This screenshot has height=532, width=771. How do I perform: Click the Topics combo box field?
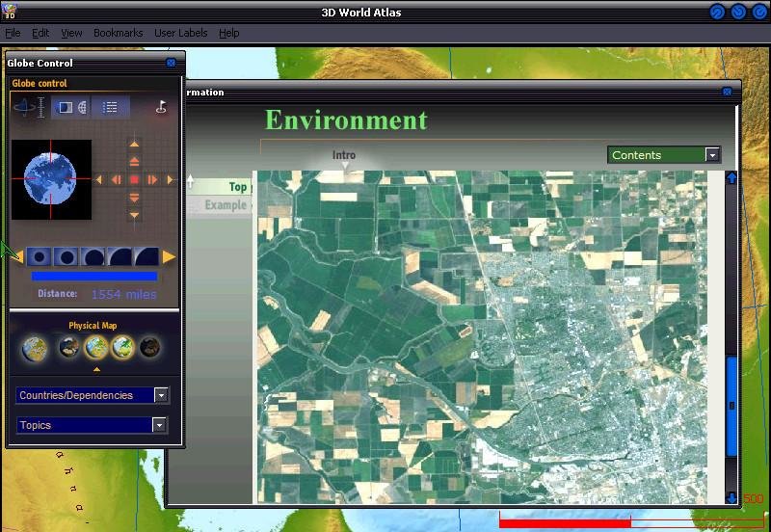coord(92,425)
